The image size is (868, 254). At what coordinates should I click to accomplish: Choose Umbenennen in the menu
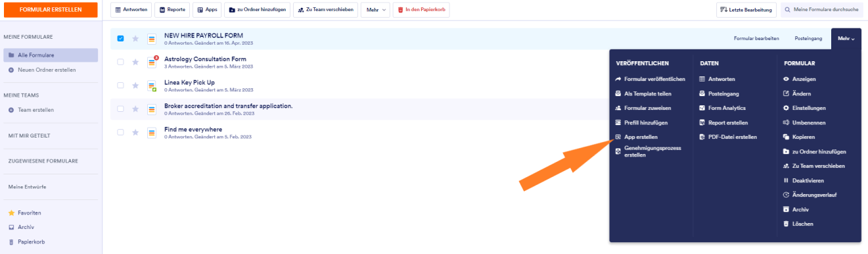(x=804, y=122)
